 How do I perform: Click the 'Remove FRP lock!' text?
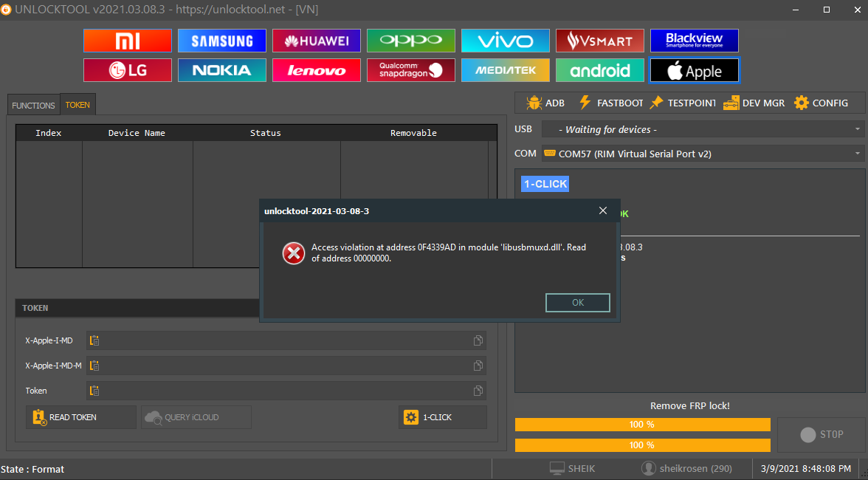pyautogui.click(x=689, y=406)
